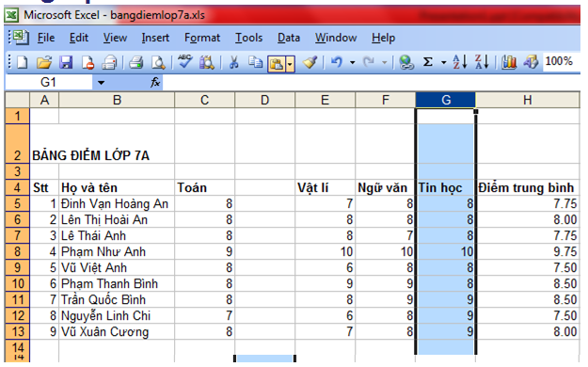Image resolution: width=588 pixels, height=367 pixels.
Task: Select column B header
Action: tap(117, 100)
